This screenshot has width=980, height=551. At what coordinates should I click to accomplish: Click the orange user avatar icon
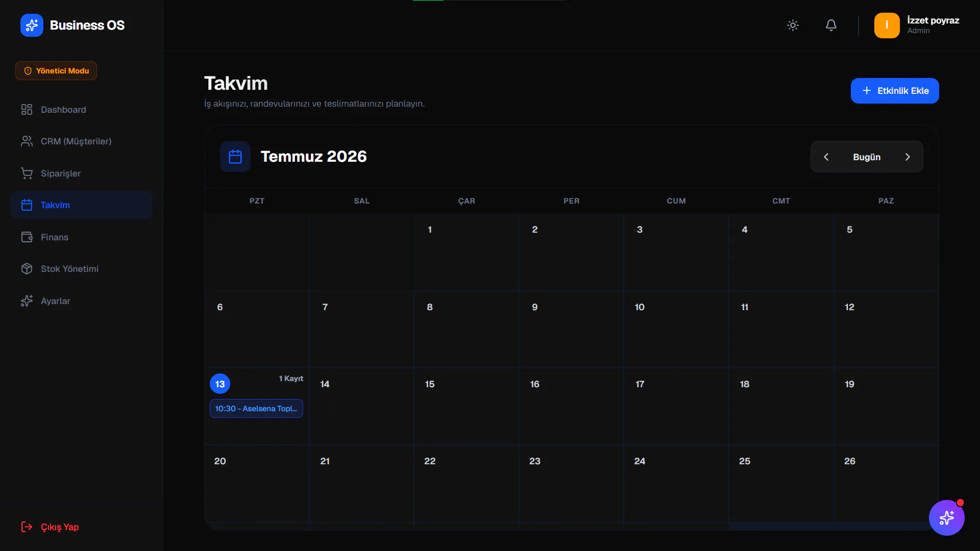pos(887,25)
